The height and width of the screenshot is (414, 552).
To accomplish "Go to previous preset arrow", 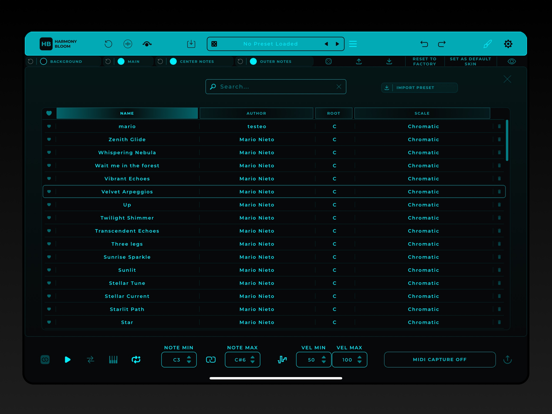I will point(326,44).
